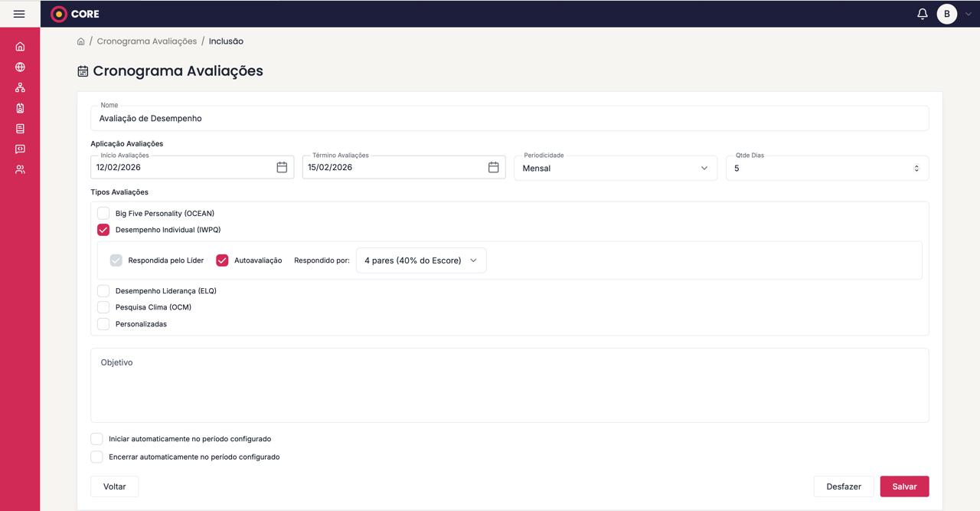Open calendar picker for Término Avaliações
This screenshot has width=980, height=511.
click(x=493, y=167)
